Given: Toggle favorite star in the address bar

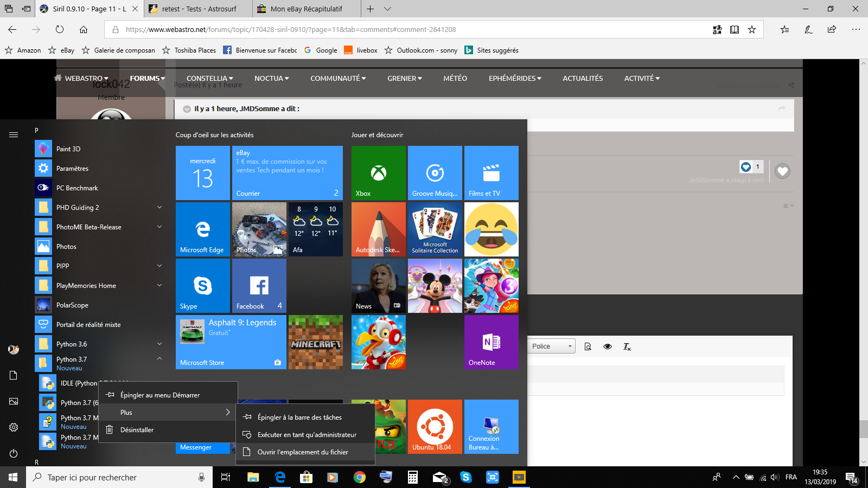Looking at the screenshot, I should [x=752, y=30].
